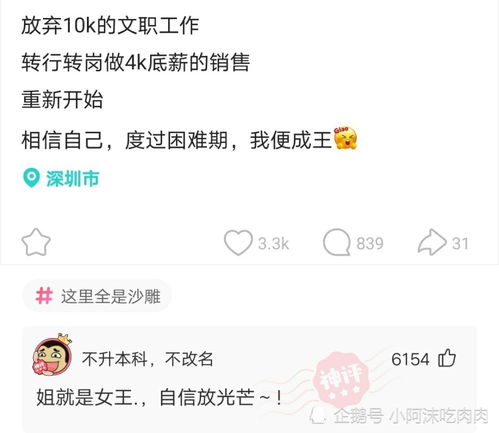This screenshot has height=433, width=499.
Task: Click the pink hashtag symbol
Action: point(44,296)
